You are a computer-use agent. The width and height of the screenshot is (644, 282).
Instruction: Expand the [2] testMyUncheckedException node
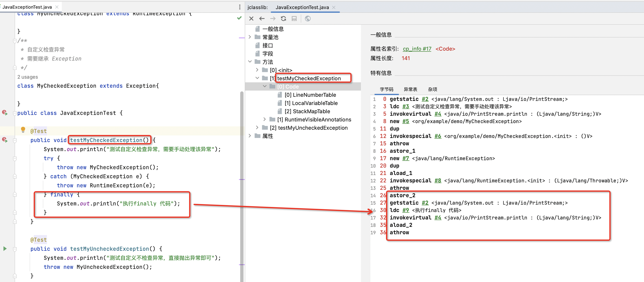[x=257, y=128]
